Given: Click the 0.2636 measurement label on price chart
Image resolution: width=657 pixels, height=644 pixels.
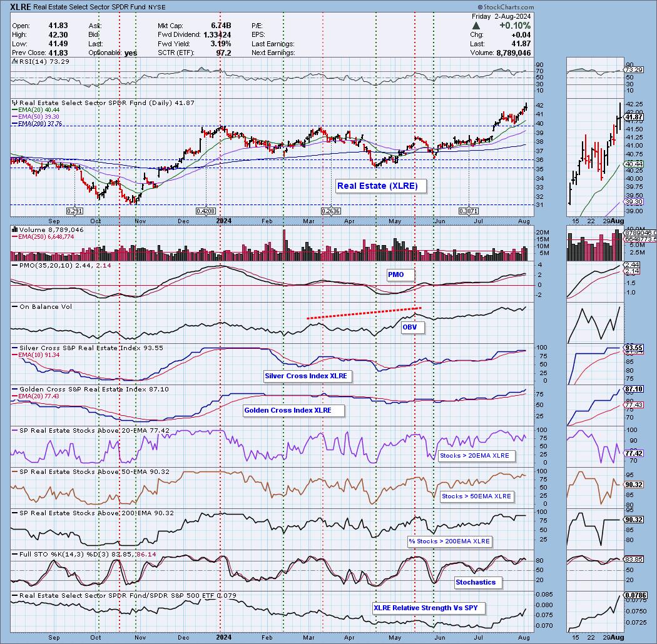Looking at the screenshot, I should tap(330, 211).
